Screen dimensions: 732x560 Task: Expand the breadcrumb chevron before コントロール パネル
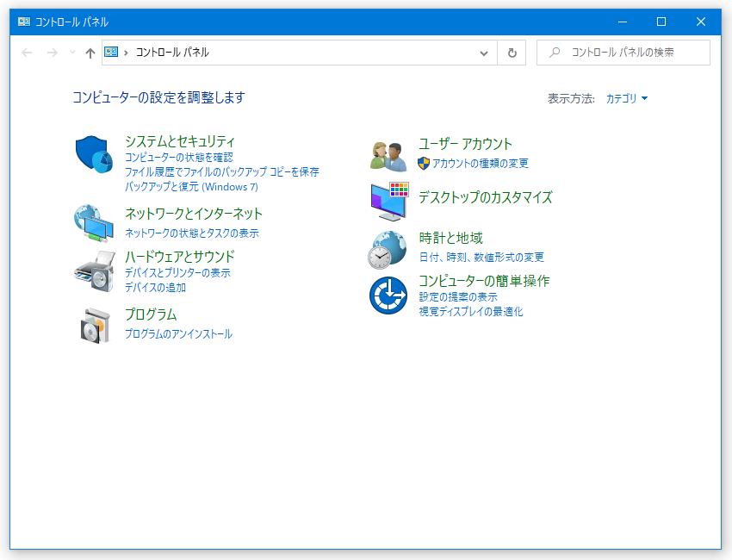click(x=126, y=53)
